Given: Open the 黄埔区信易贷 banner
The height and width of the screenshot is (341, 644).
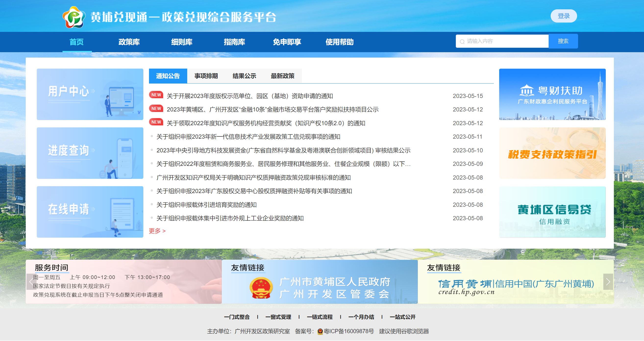Looking at the screenshot, I should pos(552,212).
